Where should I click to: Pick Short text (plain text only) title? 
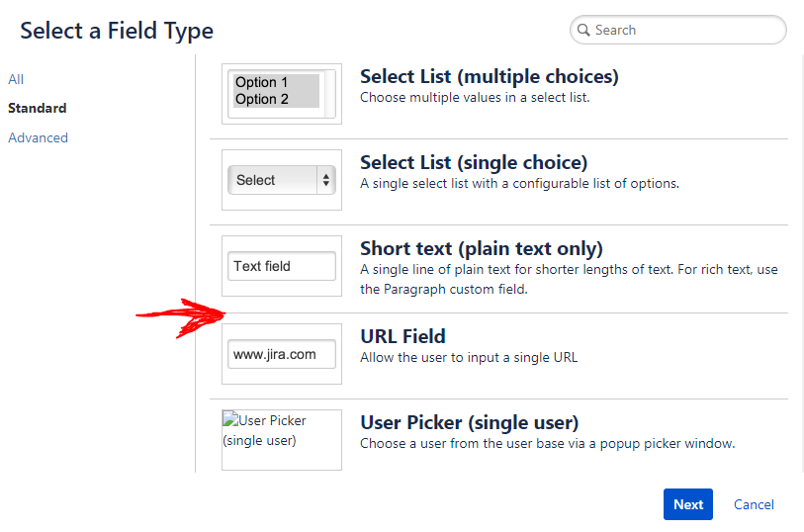[481, 248]
